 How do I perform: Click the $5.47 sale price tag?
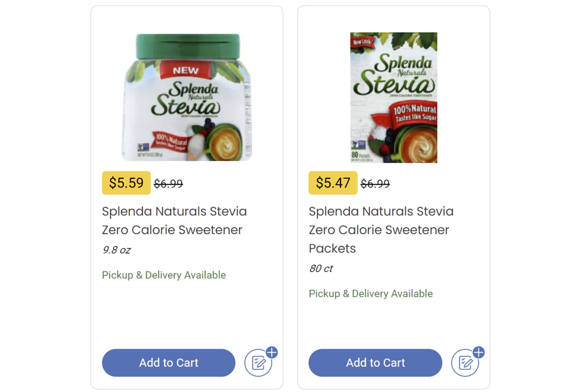(x=333, y=183)
